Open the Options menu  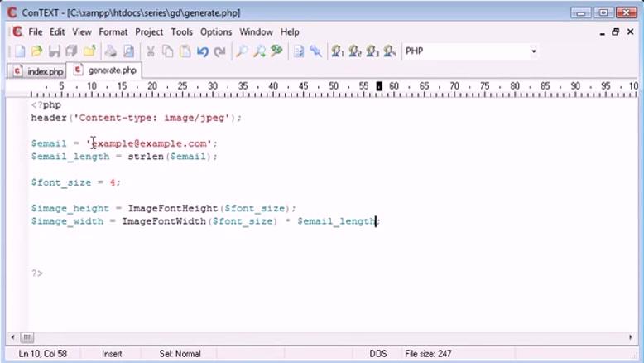[x=216, y=32]
